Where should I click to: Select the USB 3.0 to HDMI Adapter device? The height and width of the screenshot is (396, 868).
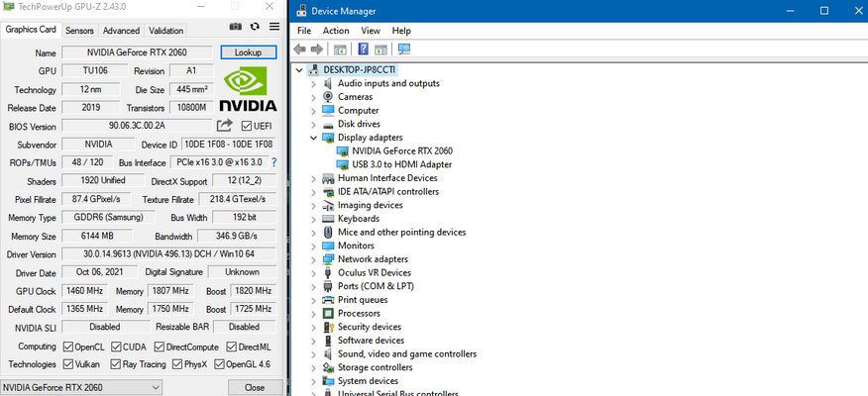401,164
